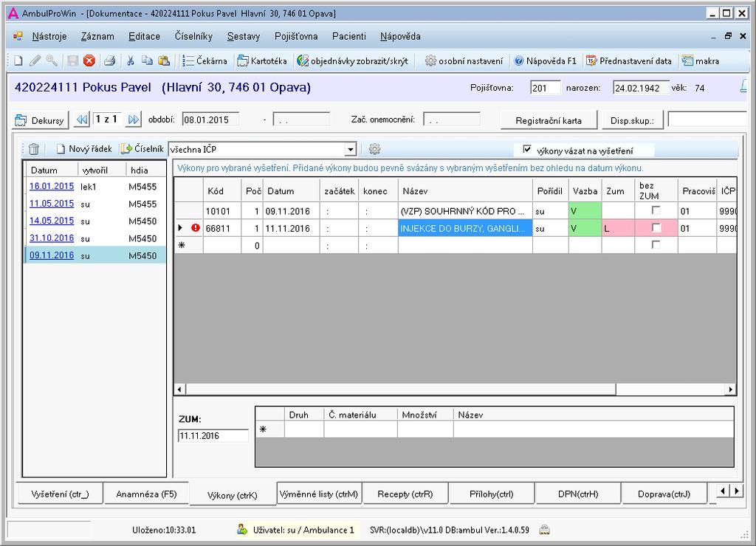Click the trash delete row icon
Image resolution: width=756 pixels, height=546 pixels.
click(x=34, y=149)
